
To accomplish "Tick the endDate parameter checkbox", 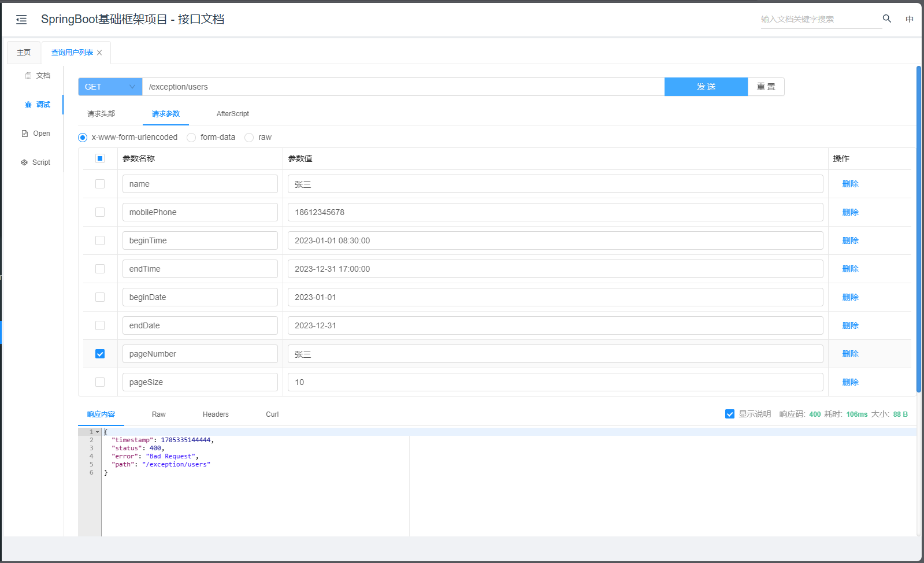I will point(100,325).
